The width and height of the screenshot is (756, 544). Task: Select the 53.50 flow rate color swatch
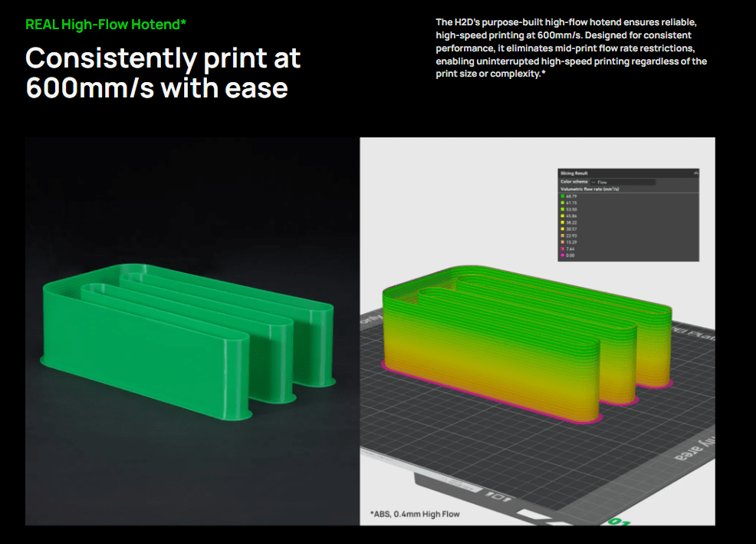(563, 209)
